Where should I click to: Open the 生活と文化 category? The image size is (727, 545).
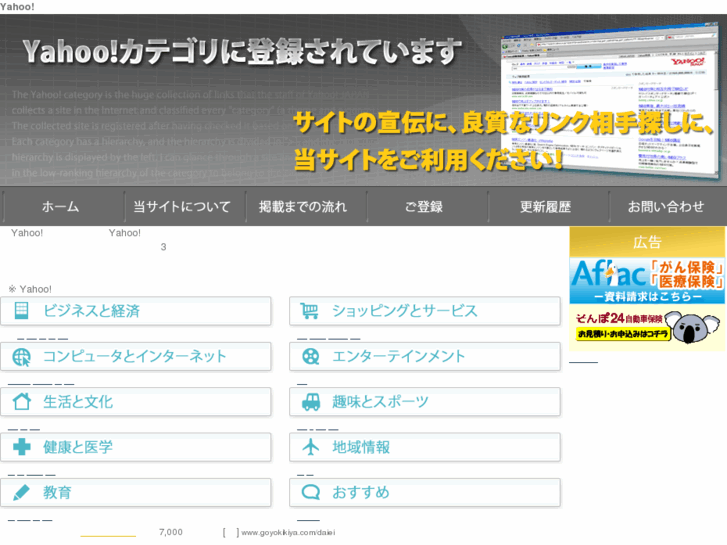click(136, 402)
